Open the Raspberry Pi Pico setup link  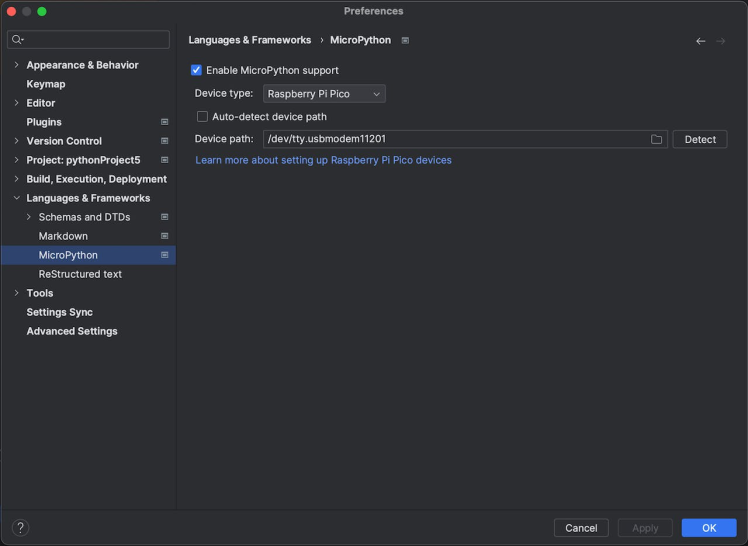[x=323, y=160]
